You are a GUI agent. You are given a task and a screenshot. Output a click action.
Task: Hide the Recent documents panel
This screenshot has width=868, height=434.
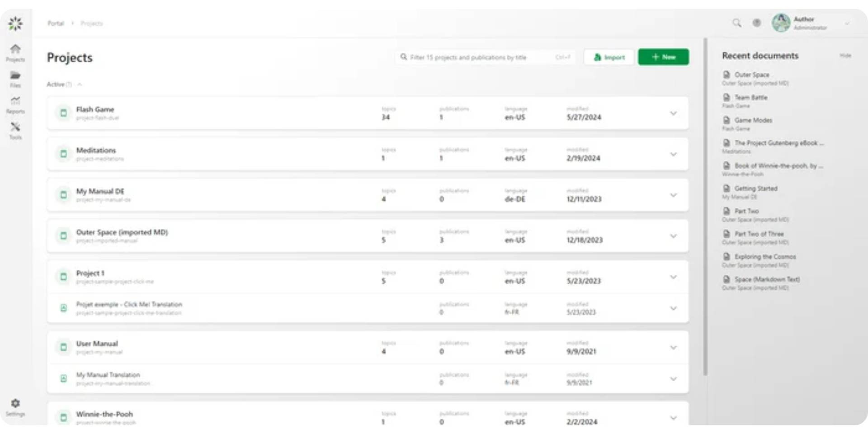pyautogui.click(x=846, y=56)
